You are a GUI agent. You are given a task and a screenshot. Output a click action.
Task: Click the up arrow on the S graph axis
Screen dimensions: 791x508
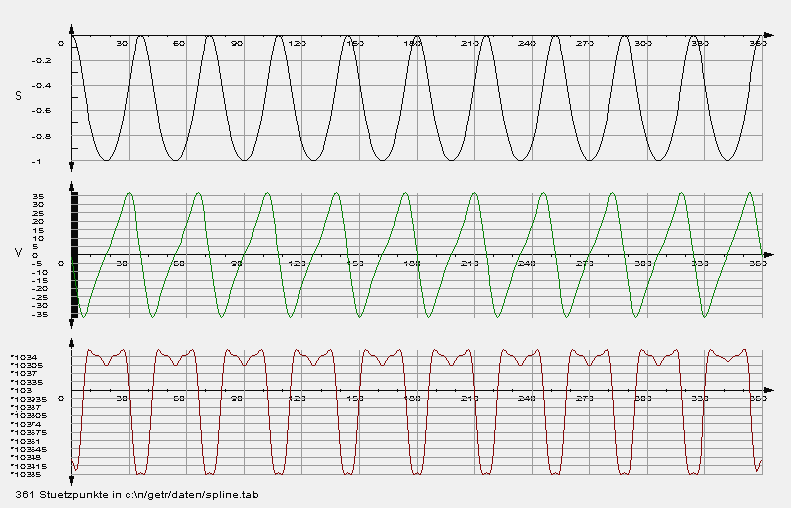[72, 29]
